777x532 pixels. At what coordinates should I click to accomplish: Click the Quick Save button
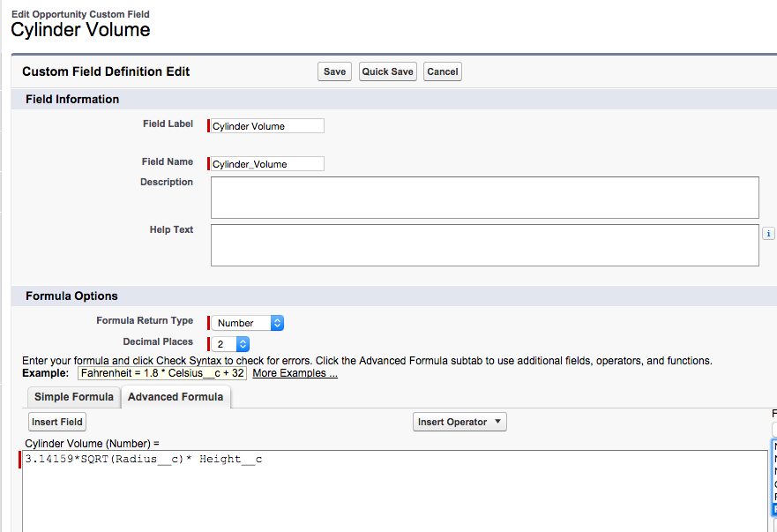(387, 71)
